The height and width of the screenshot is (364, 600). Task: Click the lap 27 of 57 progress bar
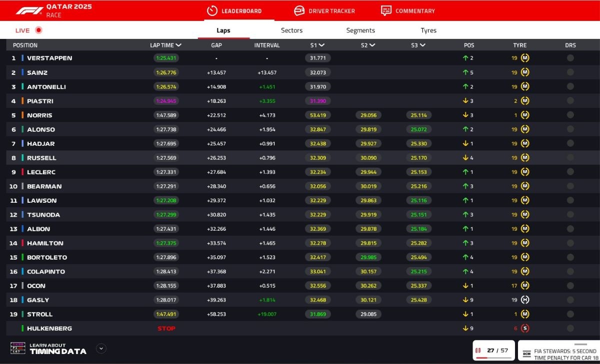[x=494, y=358]
